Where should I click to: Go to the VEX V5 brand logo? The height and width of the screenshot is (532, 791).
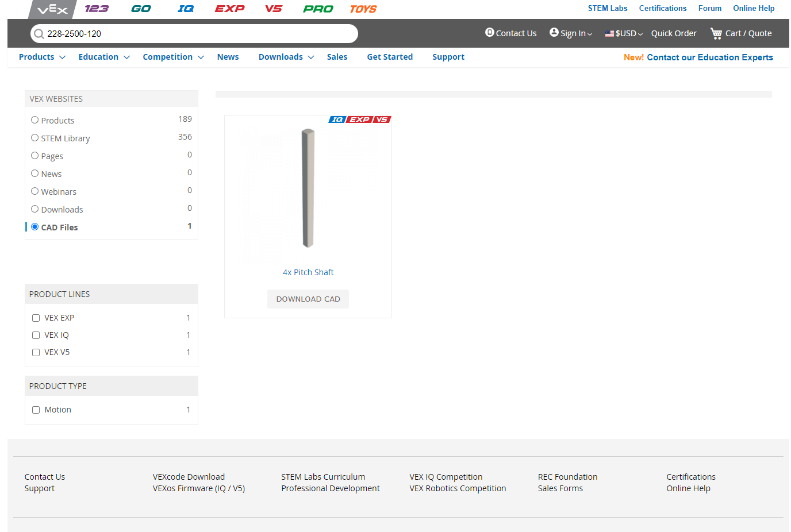click(x=274, y=9)
